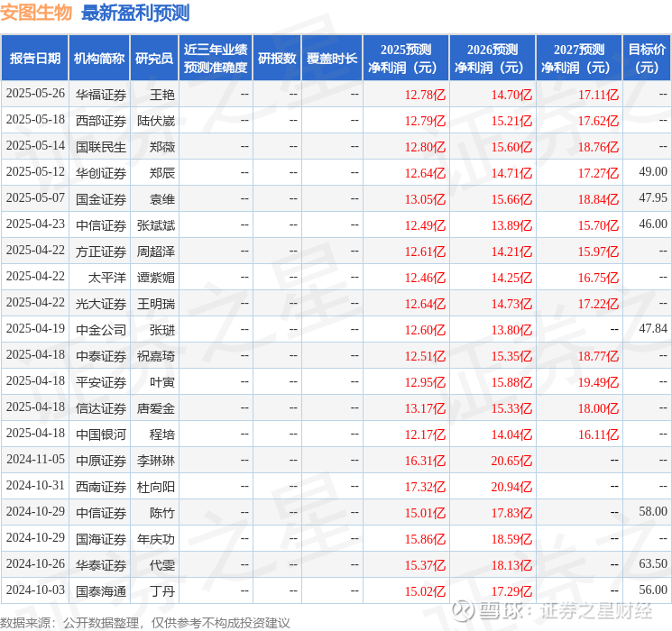Click the 报告日期 column header
This screenshot has height=631, width=672.
click(34, 58)
